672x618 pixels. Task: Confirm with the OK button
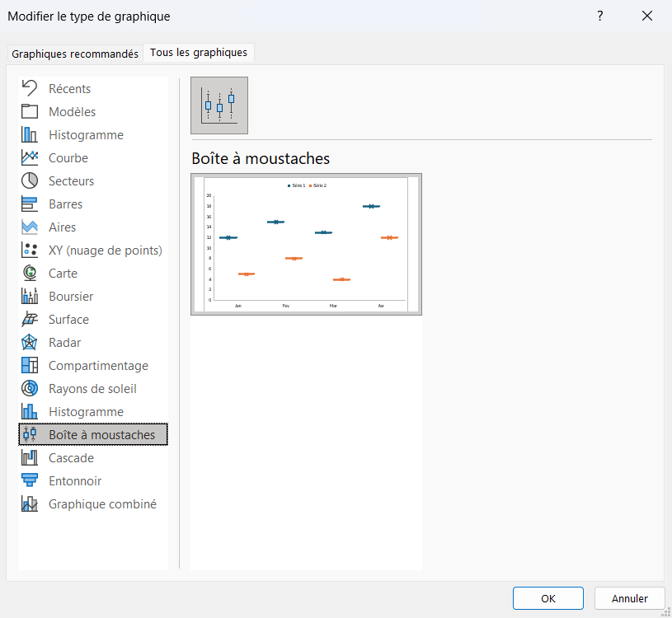coord(548,598)
